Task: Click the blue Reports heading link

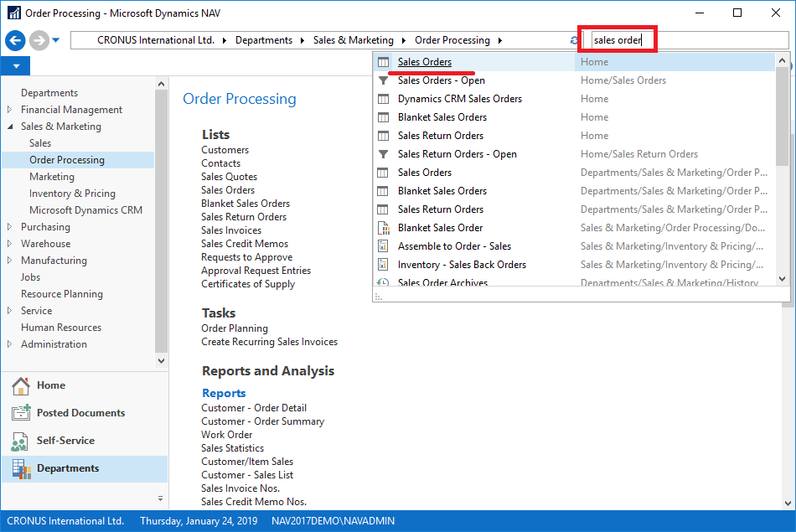Action: pos(224,394)
